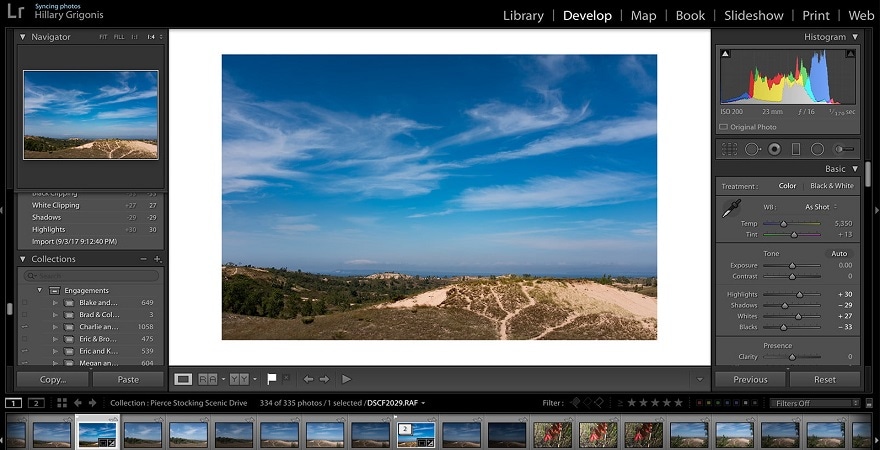The width and height of the screenshot is (880, 450).
Task: Toggle shadow clipping indicator in histogram
Action: coord(725,54)
